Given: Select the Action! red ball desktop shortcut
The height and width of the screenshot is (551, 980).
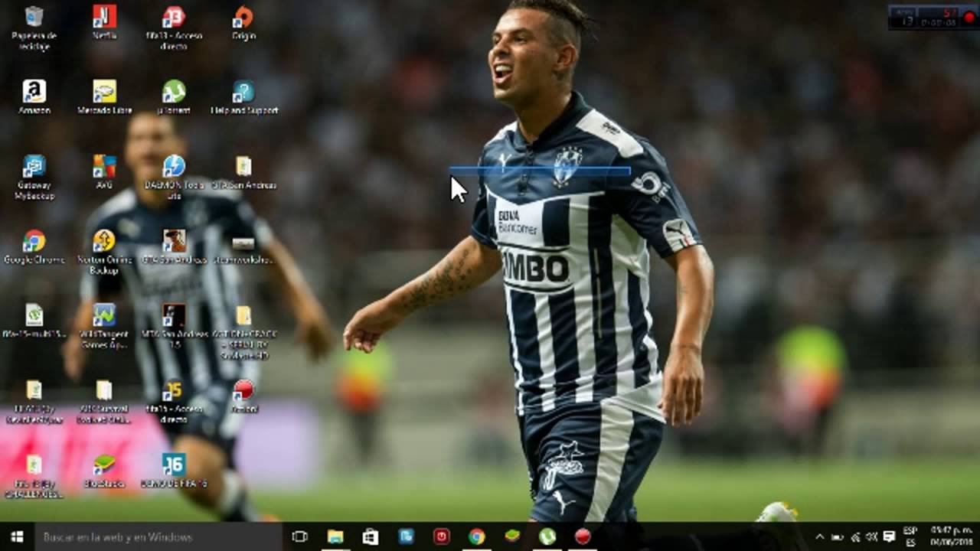Looking at the screenshot, I should (x=243, y=396).
